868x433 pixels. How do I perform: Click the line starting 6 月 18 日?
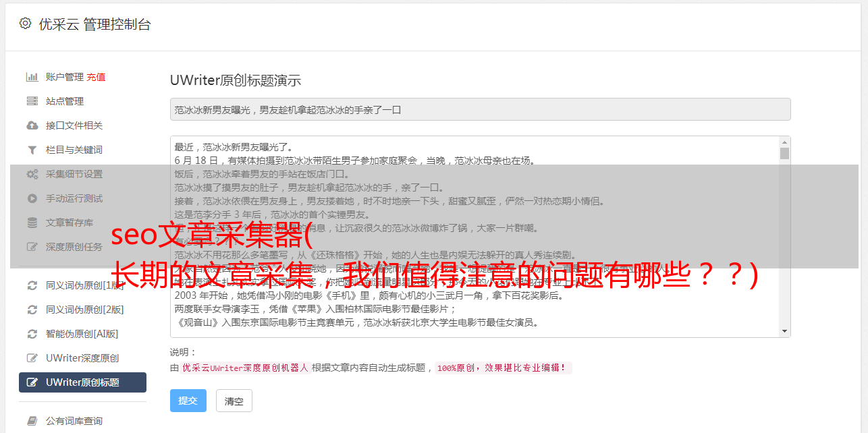pyautogui.click(x=354, y=161)
